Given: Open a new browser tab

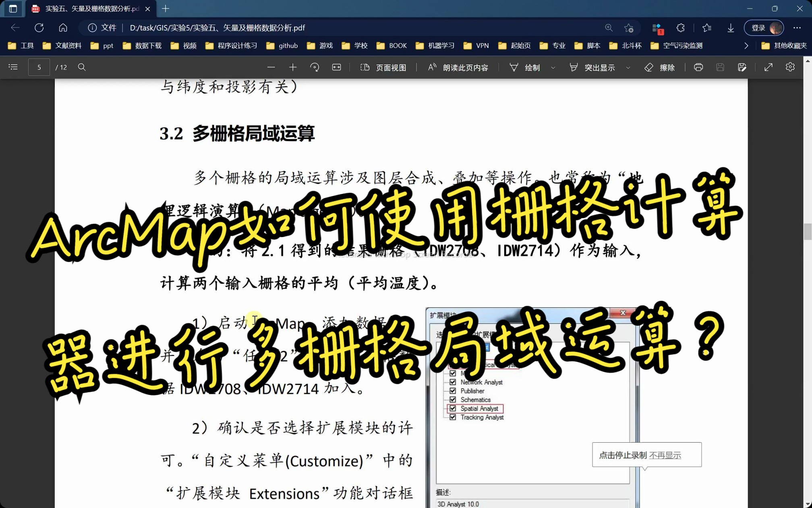Looking at the screenshot, I should pos(166,8).
